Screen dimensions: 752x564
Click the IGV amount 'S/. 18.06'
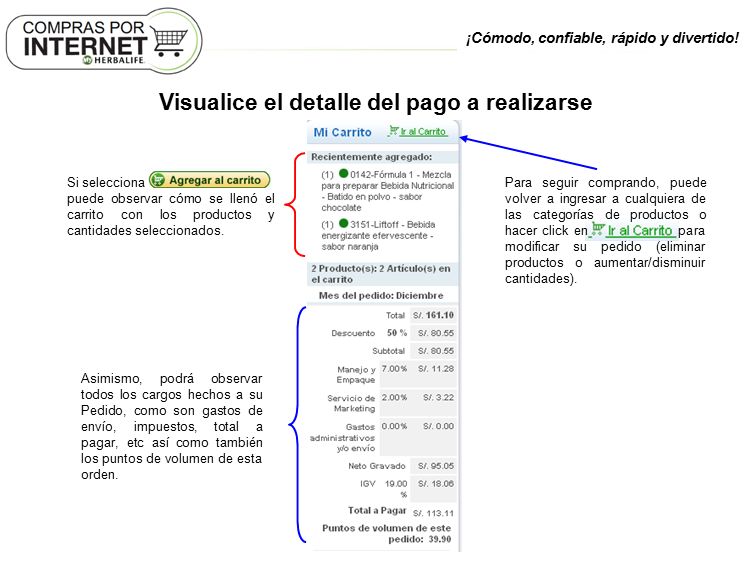pyautogui.click(x=435, y=484)
